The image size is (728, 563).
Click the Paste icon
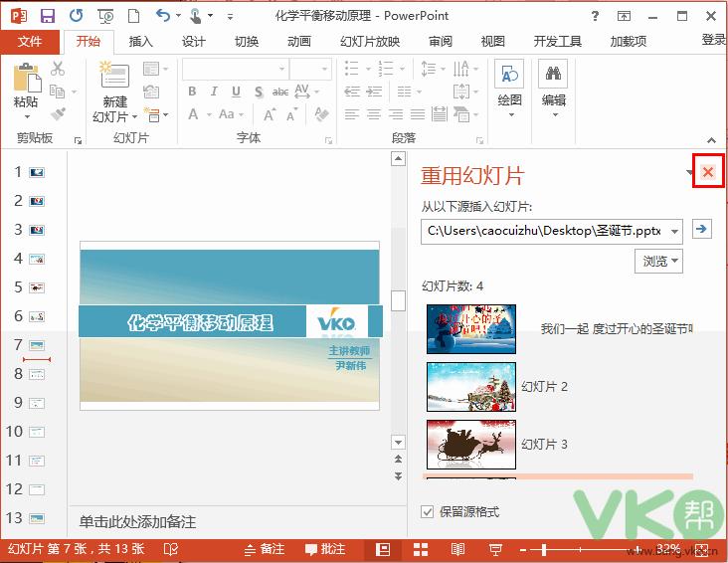point(27,78)
